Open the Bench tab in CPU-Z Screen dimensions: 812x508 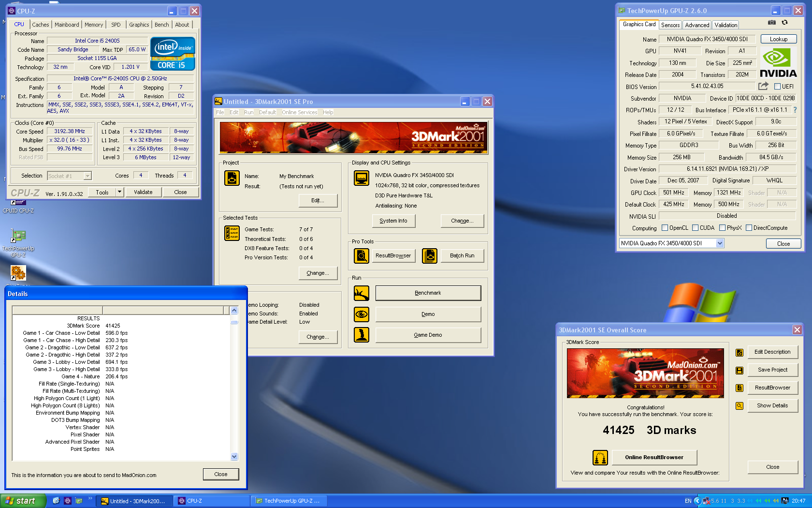(162, 25)
